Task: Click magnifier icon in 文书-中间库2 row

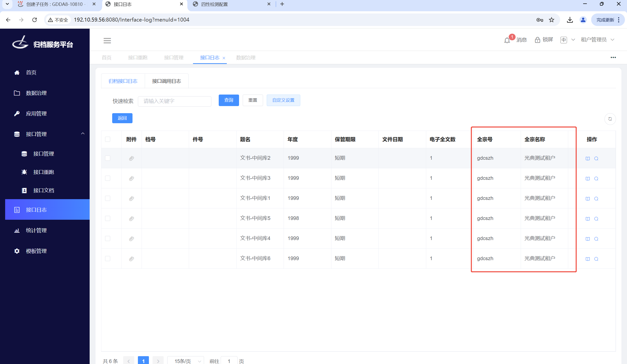Action: [596, 158]
